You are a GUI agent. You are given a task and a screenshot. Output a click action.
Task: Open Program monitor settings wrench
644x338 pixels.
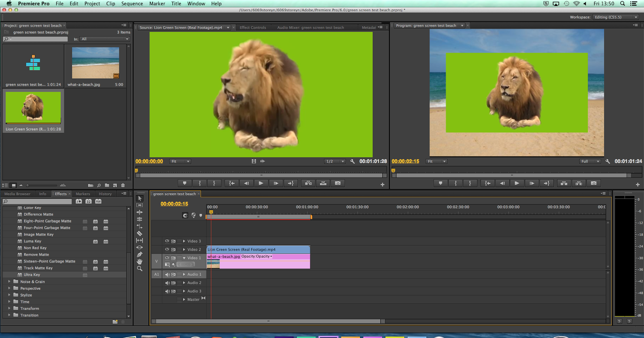(607, 161)
